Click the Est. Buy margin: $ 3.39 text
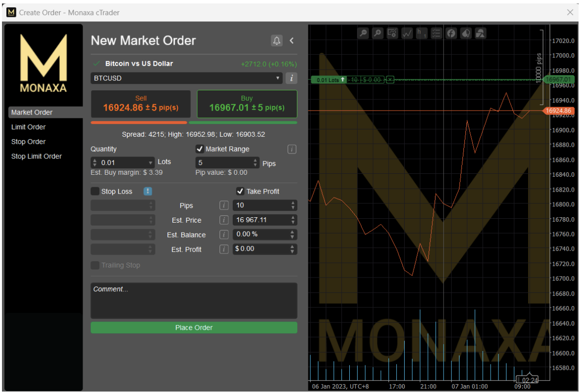Viewport: 582px width, 392px height. click(x=126, y=172)
